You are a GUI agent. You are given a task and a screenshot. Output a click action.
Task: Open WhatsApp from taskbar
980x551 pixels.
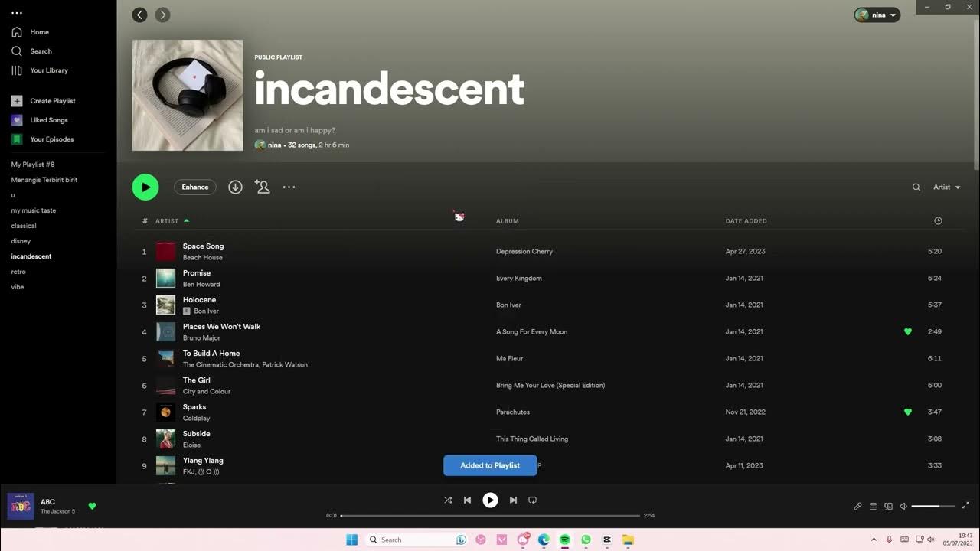click(x=586, y=540)
